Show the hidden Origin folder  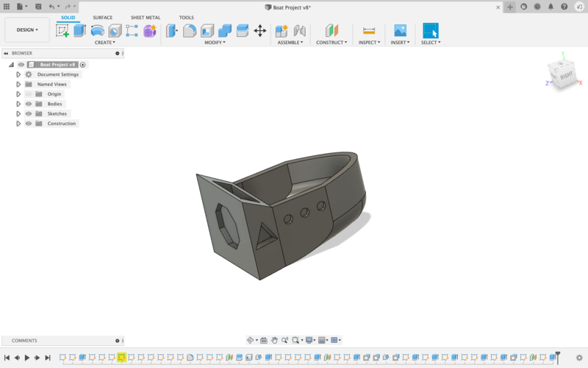tap(29, 94)
